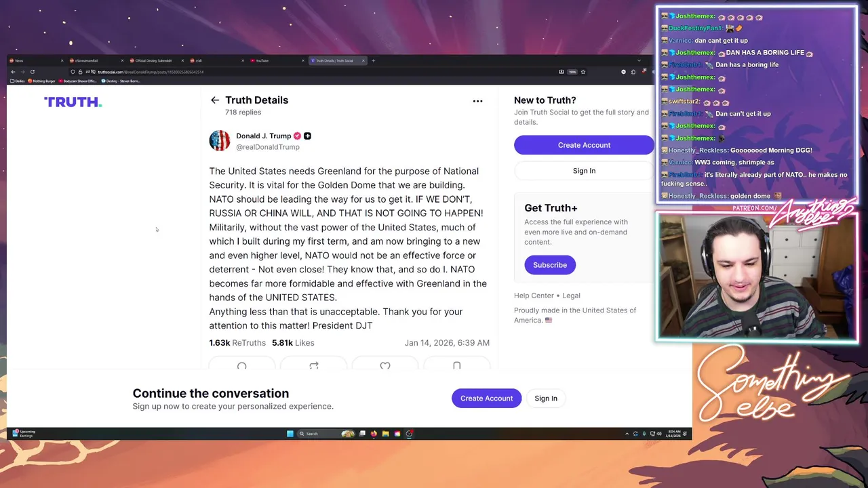Click the ReTruth icon under the post
The width and height of the screenshot is (868, 488).
(x=314, y=365)
